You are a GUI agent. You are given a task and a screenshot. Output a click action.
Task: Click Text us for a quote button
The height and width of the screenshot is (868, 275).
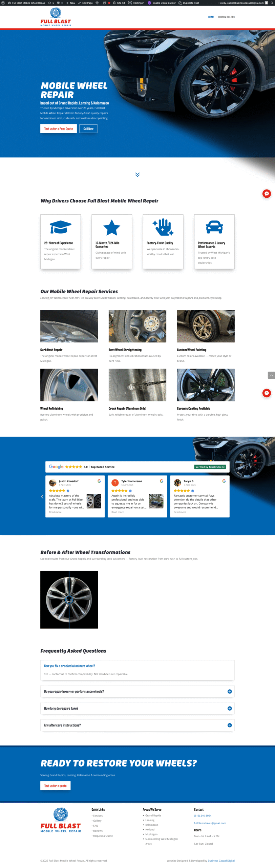(x=55, y=786)
